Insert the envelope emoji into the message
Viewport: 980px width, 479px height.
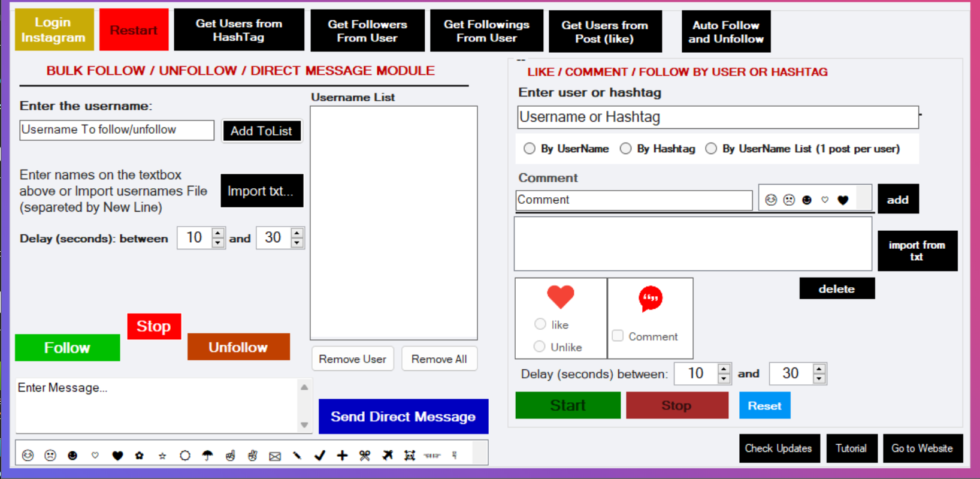coord(275,456)
